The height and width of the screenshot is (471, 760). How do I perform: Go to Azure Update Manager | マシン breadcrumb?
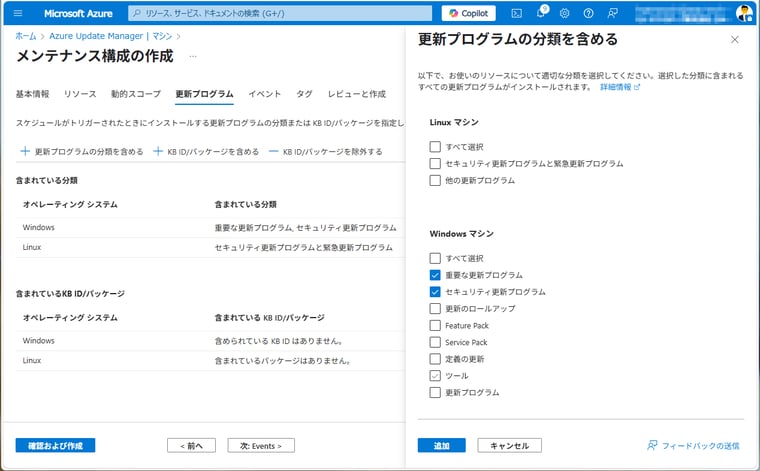coord(111,36)
